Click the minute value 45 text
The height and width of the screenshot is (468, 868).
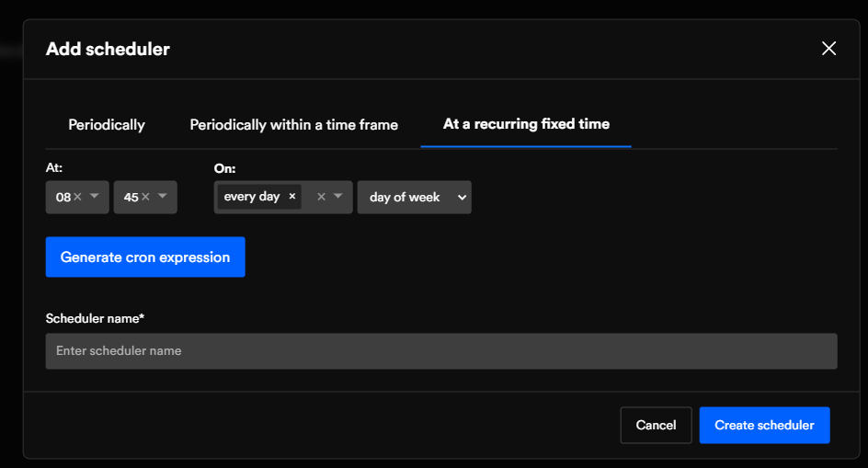click(x=131, y=198)
